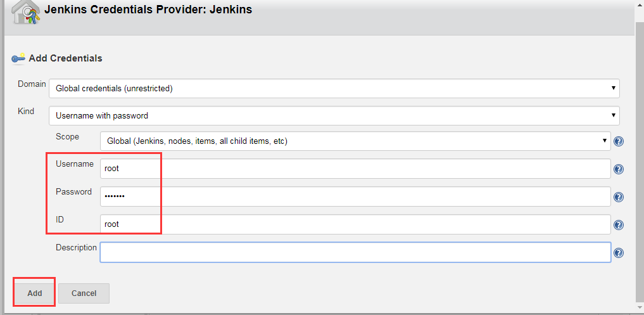Viewport: 644px width, 315px height.
Task: Click the Add button
Action: tap(35, 293)
